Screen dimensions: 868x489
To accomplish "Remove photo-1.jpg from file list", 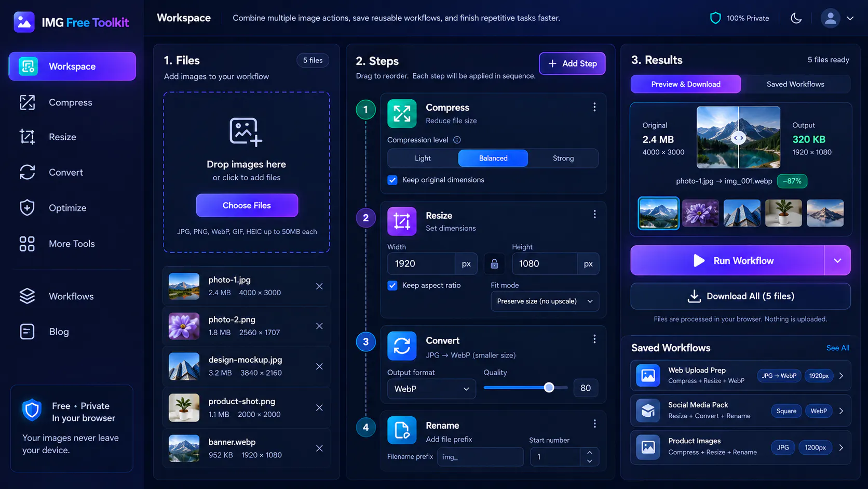I will (x=319, y=286).
